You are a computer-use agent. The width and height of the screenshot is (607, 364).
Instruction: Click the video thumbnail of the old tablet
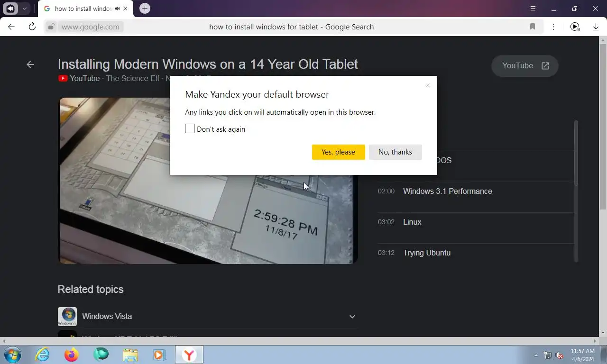(x=208, y=181)
